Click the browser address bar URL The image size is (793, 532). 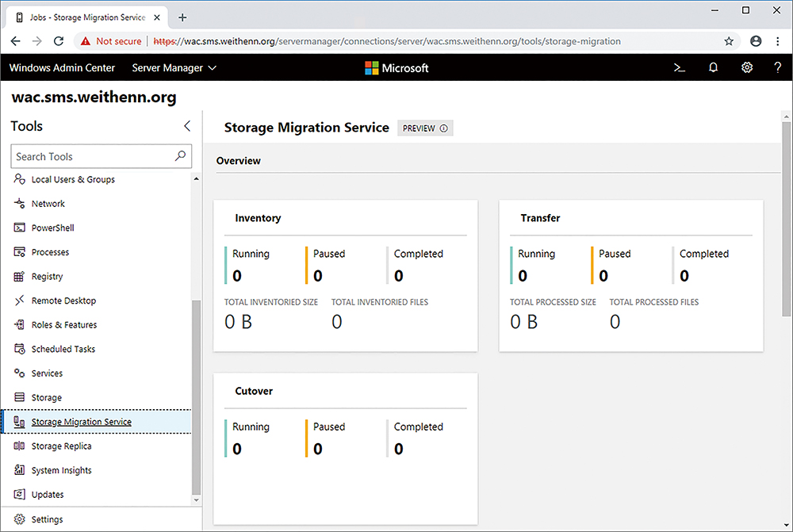pos(387,41)
